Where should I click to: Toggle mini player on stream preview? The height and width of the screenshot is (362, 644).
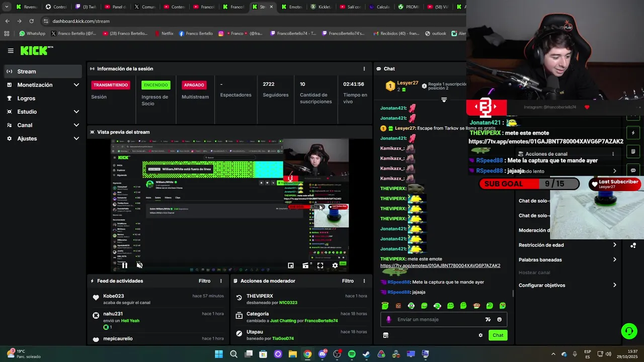(x=291, y=265)
